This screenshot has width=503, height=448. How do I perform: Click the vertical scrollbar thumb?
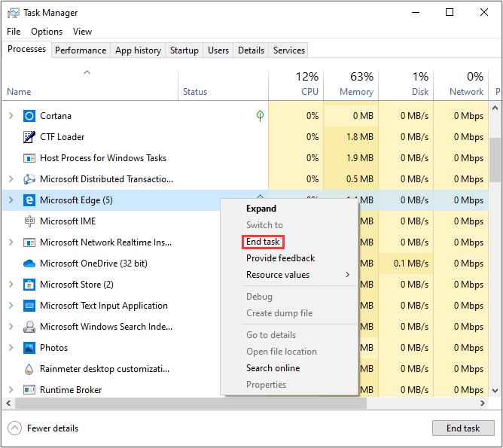tap(495, 160)
